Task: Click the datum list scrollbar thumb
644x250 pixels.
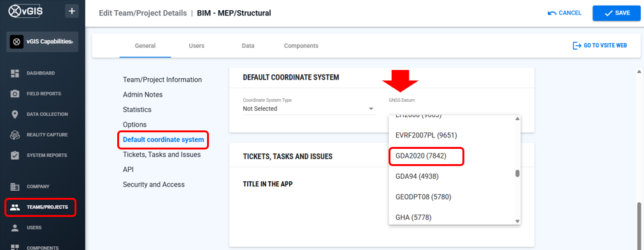Action: (517, 174)
